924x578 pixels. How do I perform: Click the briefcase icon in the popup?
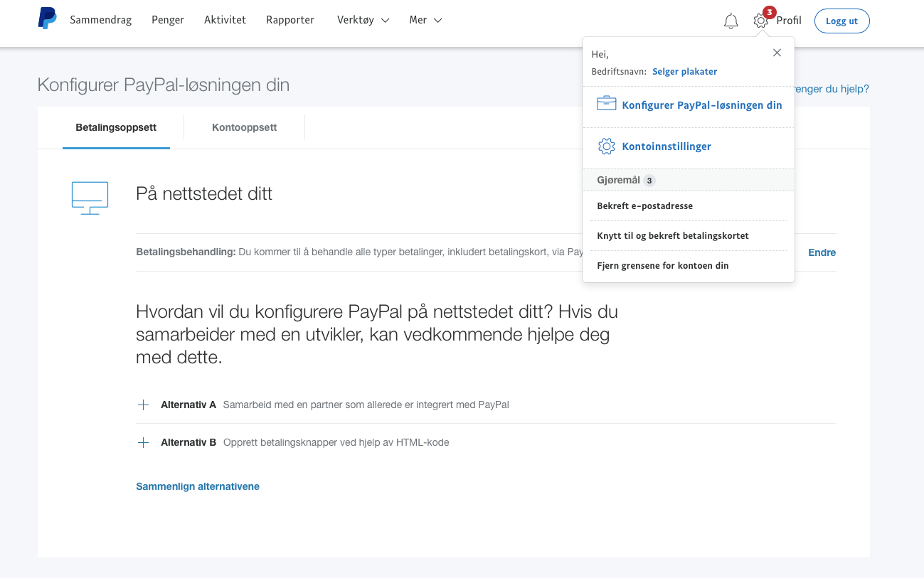[x=607, y=104]
